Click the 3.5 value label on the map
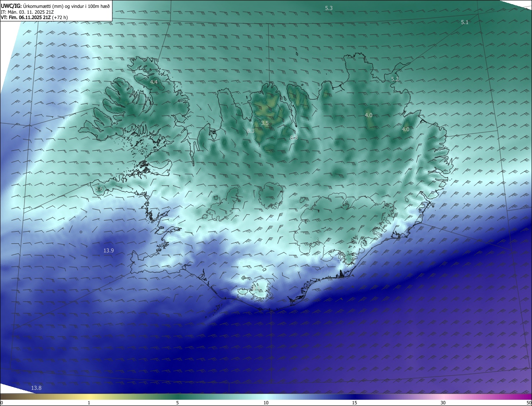 click(265, 123)
